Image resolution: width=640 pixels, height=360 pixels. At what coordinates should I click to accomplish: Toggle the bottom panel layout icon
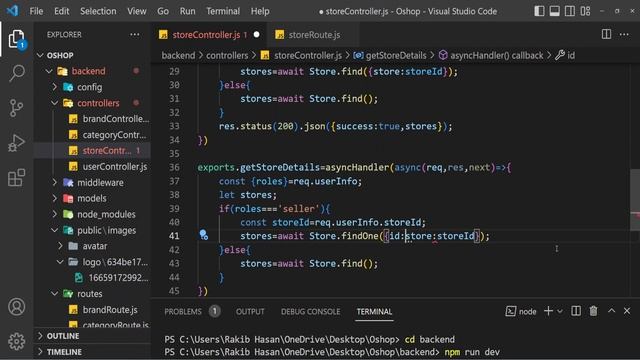coord(555,11)
